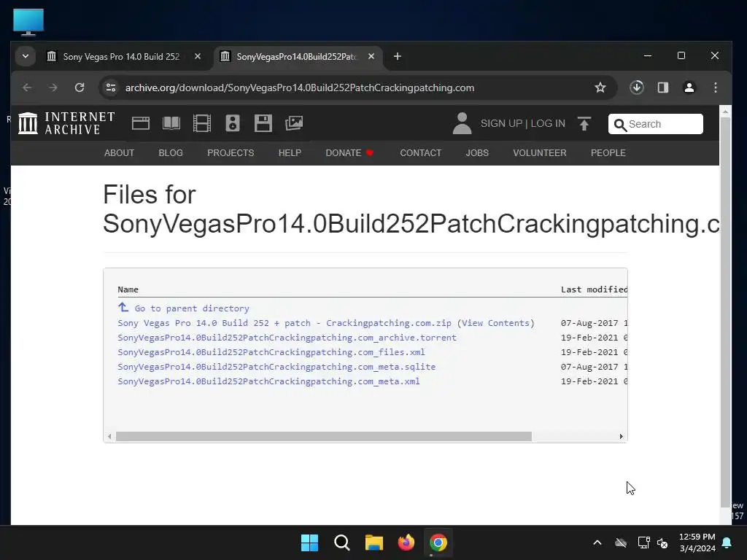View site information icon in address bar
The width and height of the screenshot is (747, 560).
coord(111,87)
